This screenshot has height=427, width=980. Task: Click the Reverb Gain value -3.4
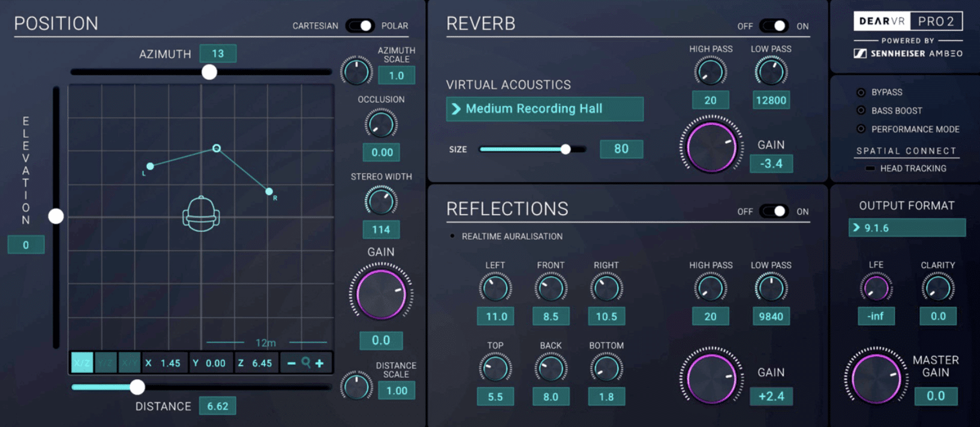coord(771,163)
